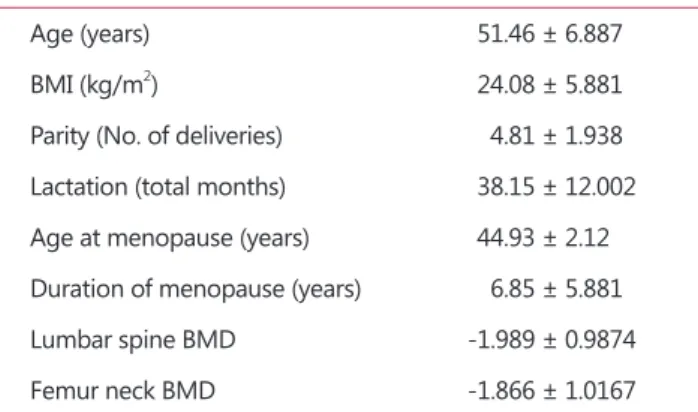Click the superscript 2 in kg/m²
Image resolution: width=698 pixels, height=412 pixels.
click(148, 75)
